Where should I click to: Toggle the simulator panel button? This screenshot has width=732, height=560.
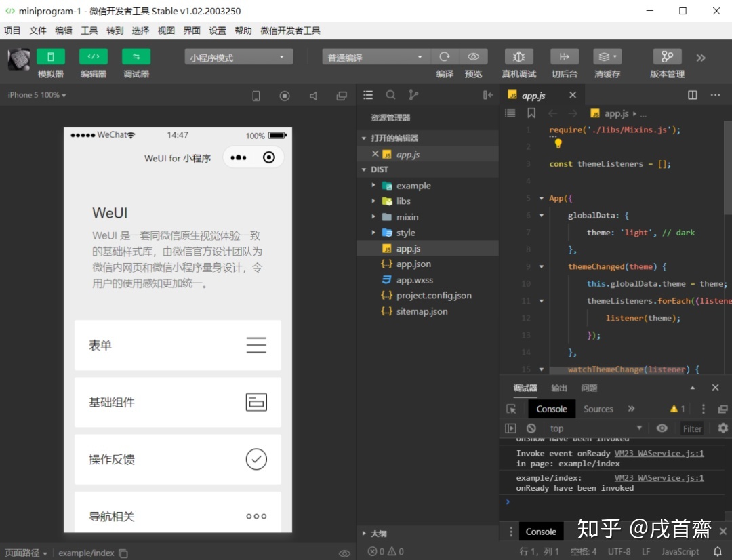[50, 56]
